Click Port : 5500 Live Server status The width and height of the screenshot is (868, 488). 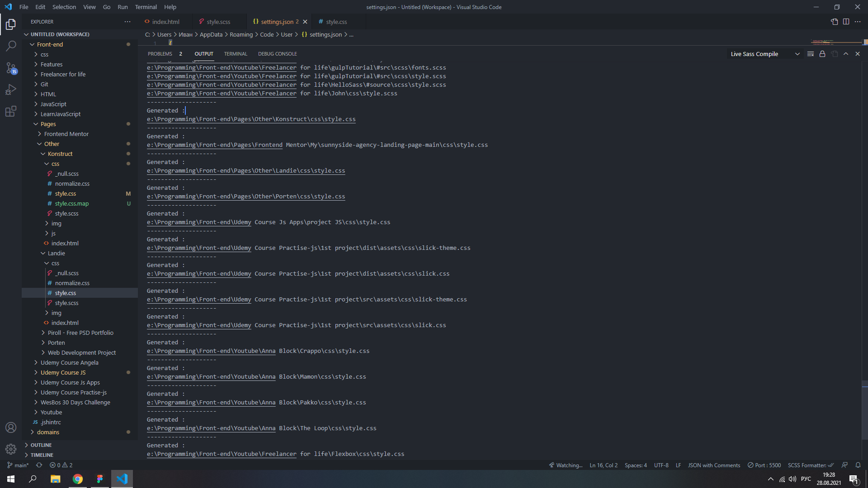click(x=764, y=465)
